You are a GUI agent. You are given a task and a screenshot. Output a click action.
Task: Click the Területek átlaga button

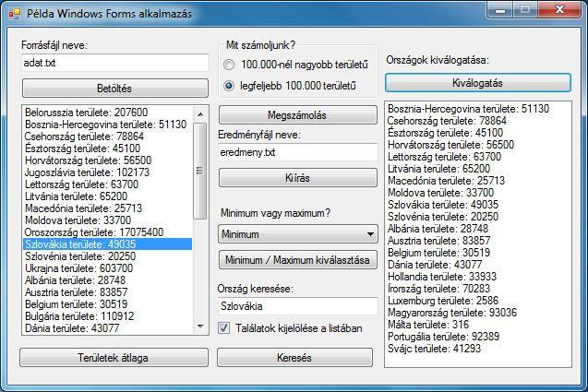pos(114,358)
